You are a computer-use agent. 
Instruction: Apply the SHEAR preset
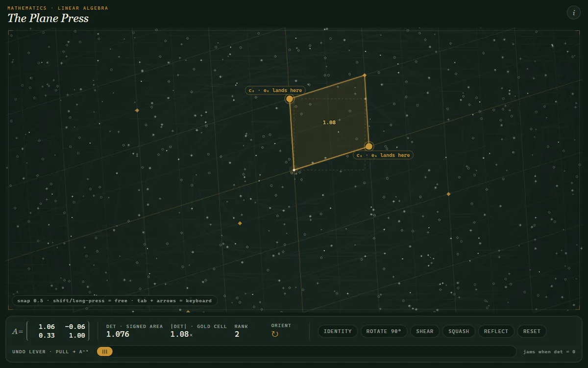click(425, 331)
